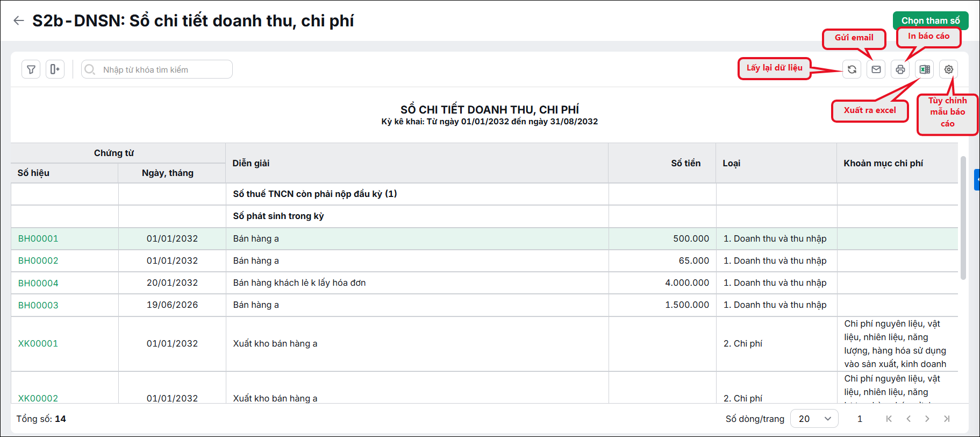Export the report with the Excel icon

coord(925,69)
